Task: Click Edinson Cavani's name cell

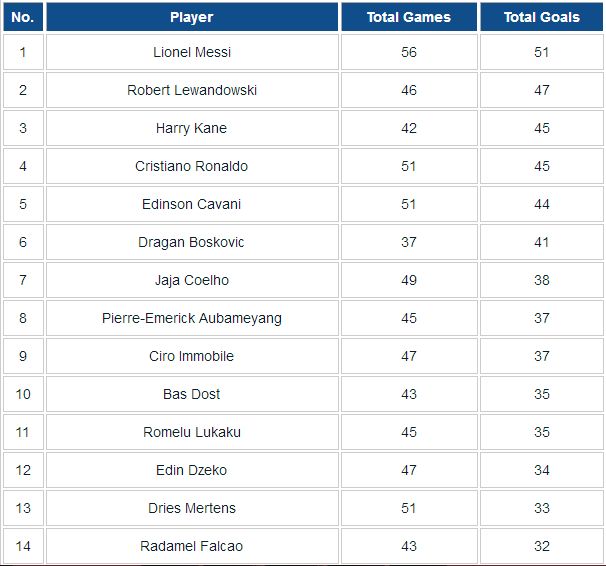Action: pos(192,204)
